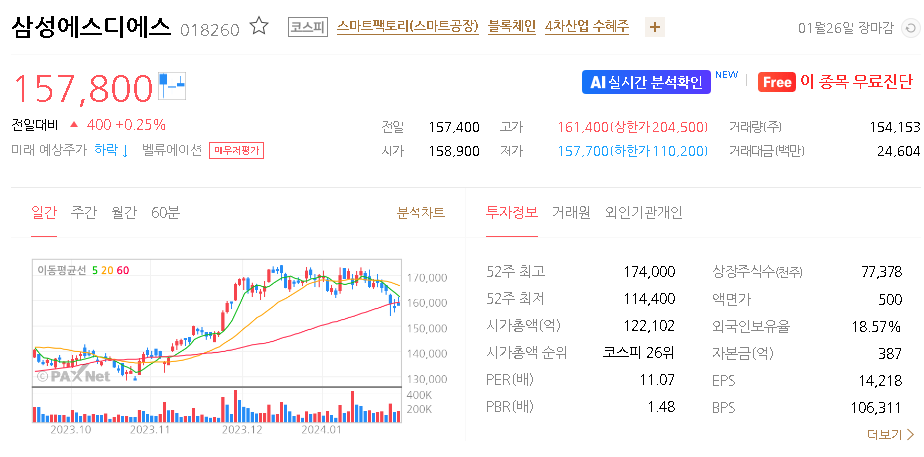This screenshot has height=457, width=924.
Task: Click the stock code 018260
Action: [210, 29]
